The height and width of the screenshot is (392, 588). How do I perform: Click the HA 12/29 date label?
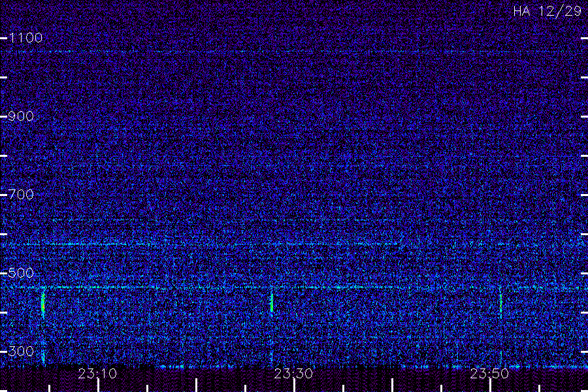(547, 11)
